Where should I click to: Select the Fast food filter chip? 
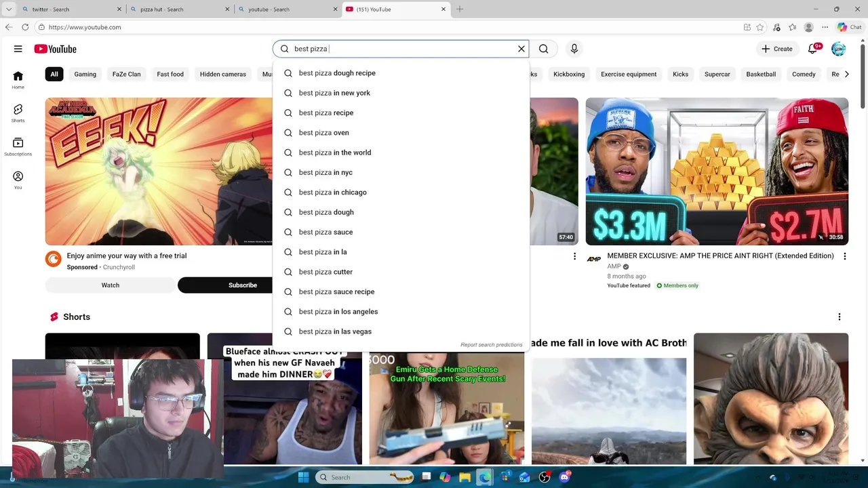[170, 74]
